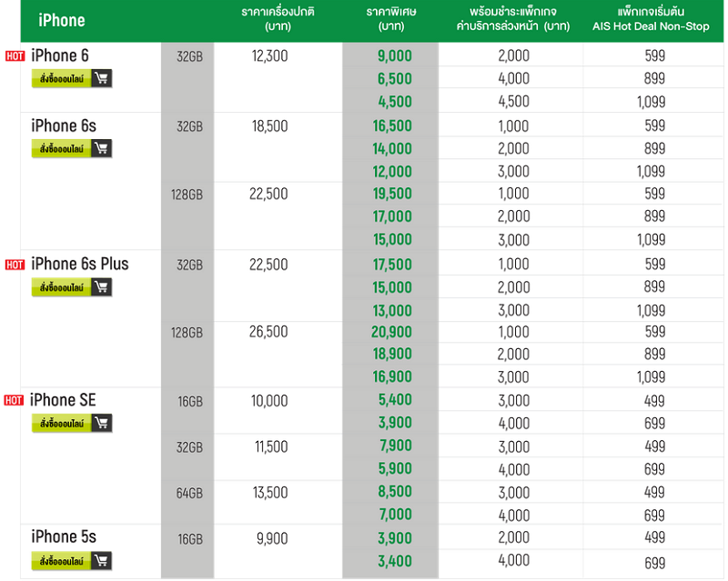Click the cart icon under iPhone 6
Image resolution: width=728 pixels, height=581 pixels.
(101, 79)
